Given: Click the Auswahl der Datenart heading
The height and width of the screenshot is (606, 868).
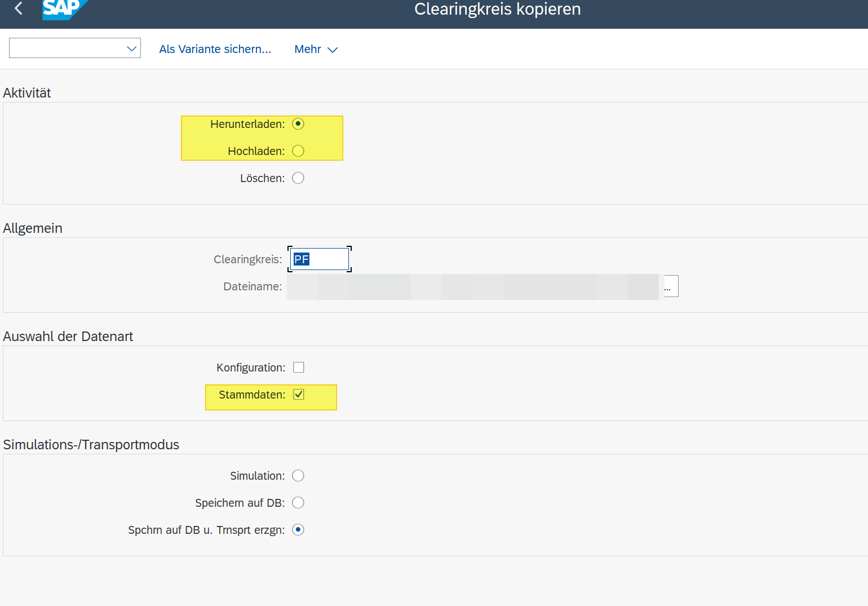Looking at the screenshot, I should (68, 337).
